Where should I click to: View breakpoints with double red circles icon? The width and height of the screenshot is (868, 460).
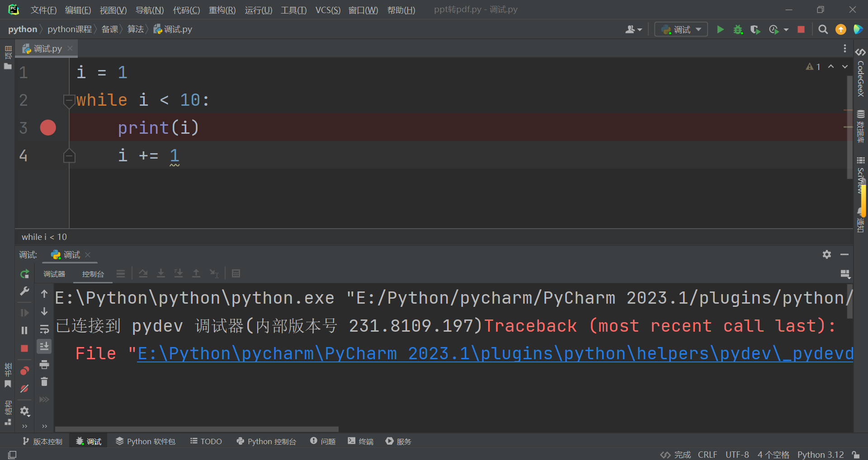pos(24,371)
